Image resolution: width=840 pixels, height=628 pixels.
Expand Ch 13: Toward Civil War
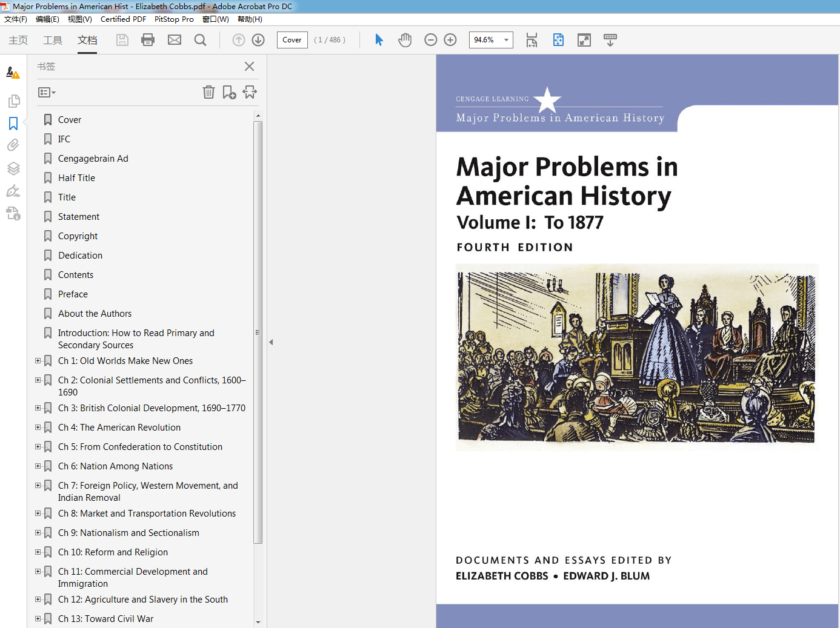(x=38, y=618)
